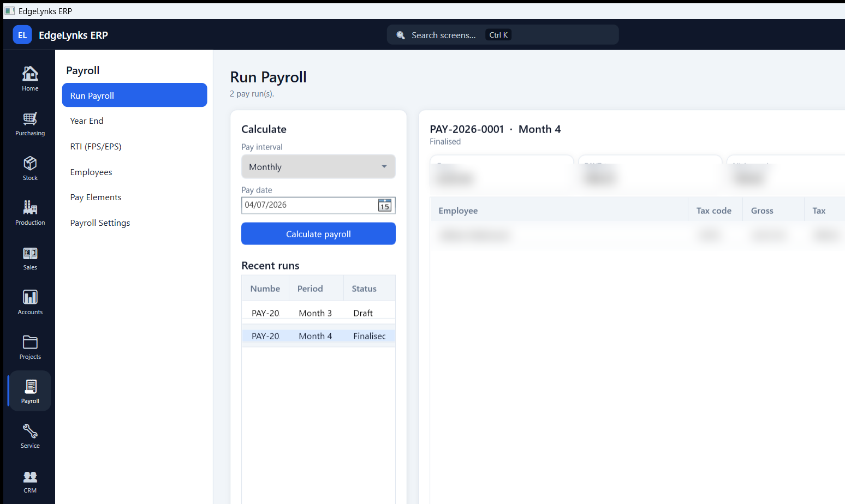
Task: Click the Employee column header
Action: (559, 211)
